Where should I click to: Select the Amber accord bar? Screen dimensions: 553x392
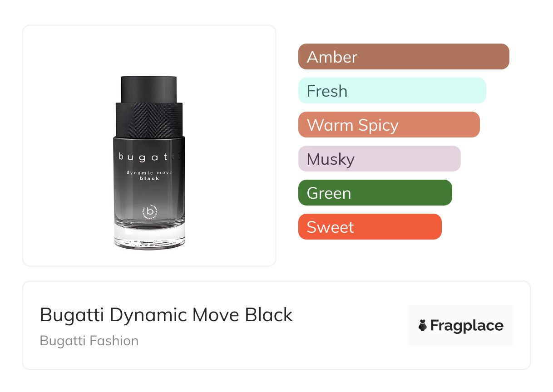[403, 57]
